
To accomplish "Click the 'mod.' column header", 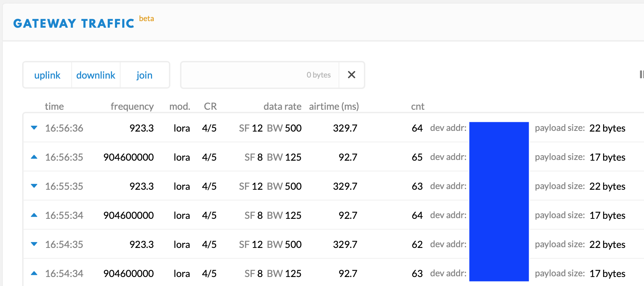I will 180,106.
